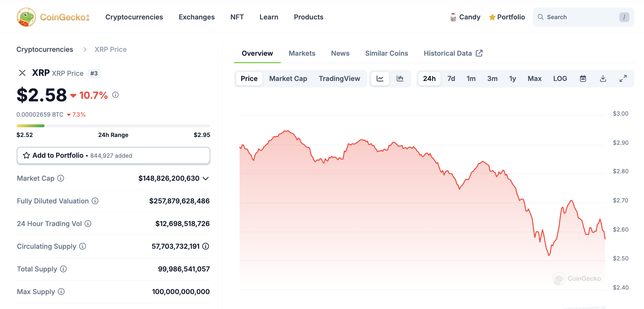Click the $257,879,628,486 valuation value
This screenshot has height=309, width=644.
tap(179, 201)
